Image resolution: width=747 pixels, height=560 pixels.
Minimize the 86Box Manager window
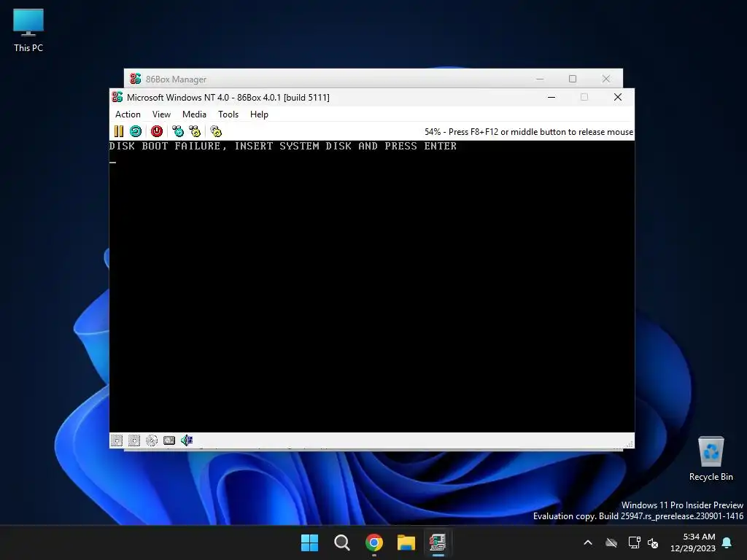[x=540, y=79]
